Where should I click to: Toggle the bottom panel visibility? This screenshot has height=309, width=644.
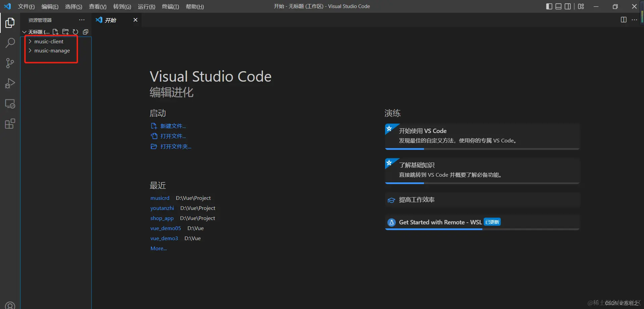[x=558, y=6]
